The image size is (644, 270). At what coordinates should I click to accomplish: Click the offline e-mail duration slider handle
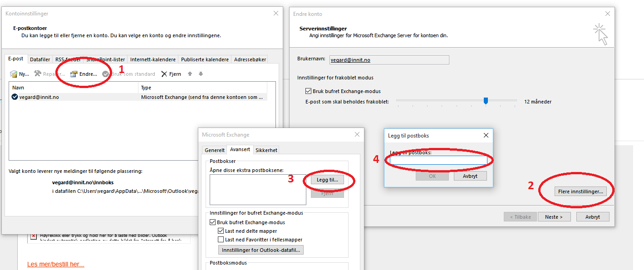click(x=486, y=101)
